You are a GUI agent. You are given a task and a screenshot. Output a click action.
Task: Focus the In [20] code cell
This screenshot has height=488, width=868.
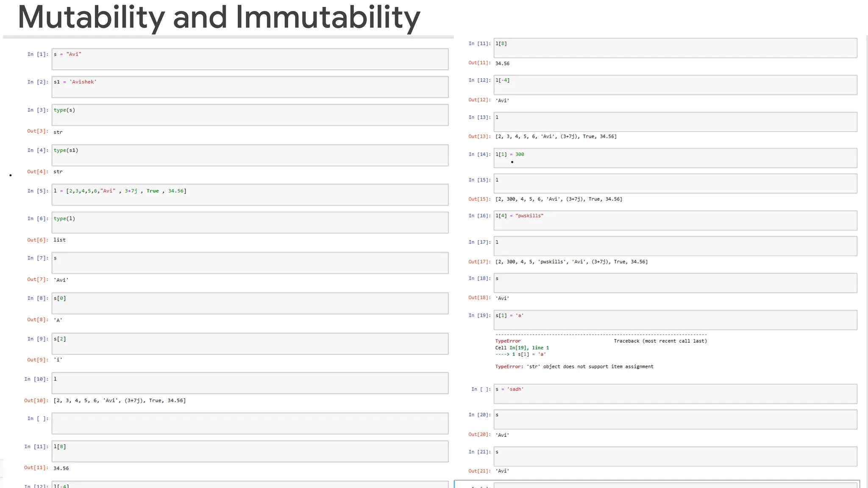pos(675,419)
